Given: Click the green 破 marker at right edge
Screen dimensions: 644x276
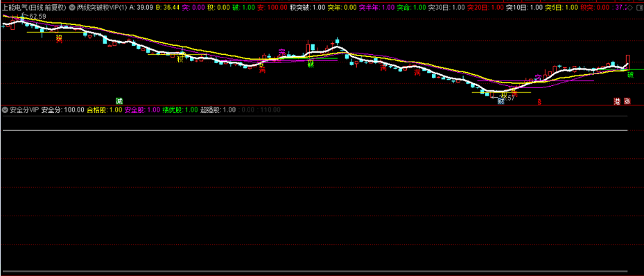Looking at the screenshot, I should pyautogui.click(x=630, y=75).
